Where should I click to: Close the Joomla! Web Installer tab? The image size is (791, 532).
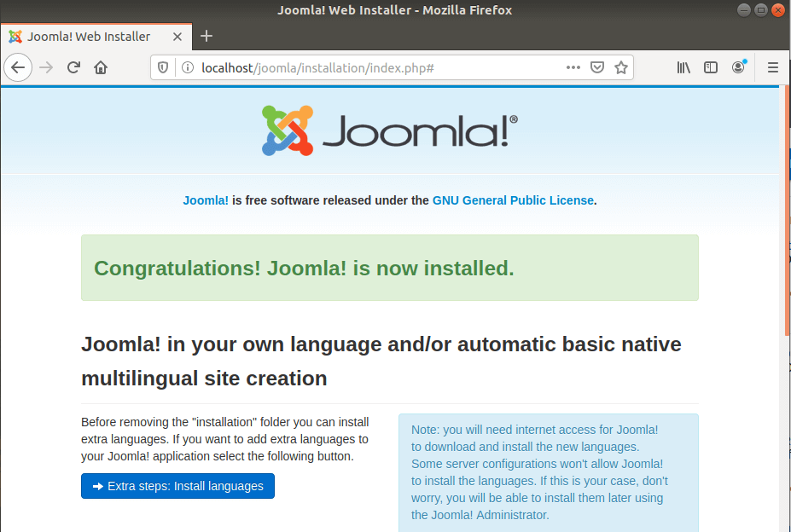click(x=177, y=37)
